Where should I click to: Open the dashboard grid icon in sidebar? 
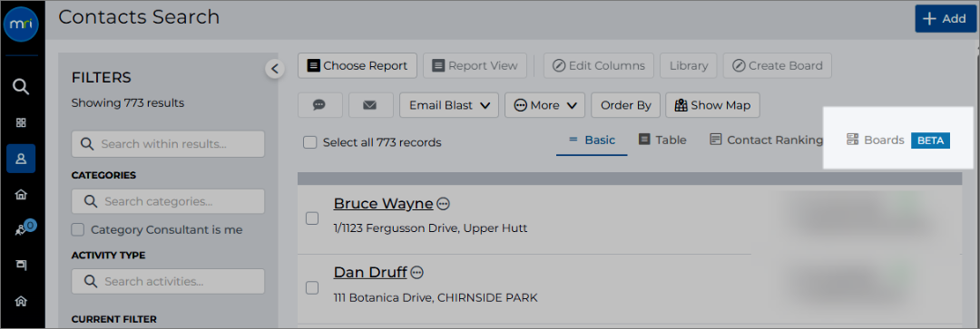tap(21, 122)
